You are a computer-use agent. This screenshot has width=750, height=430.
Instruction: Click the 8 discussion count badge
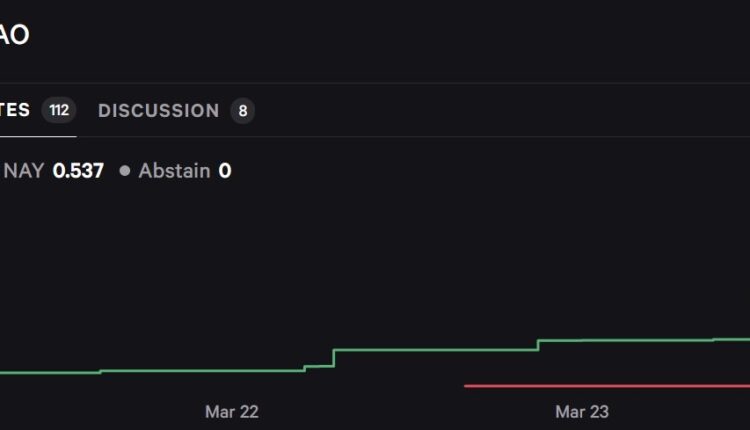[242, 110]
